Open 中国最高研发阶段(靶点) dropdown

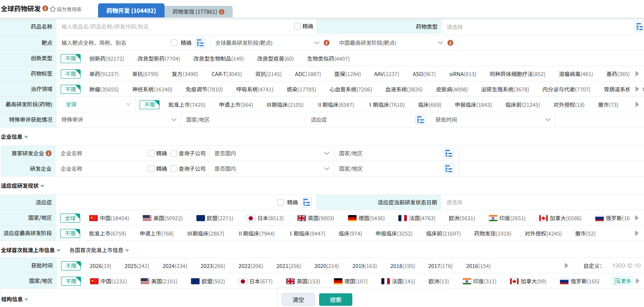[x=391, y=43]
